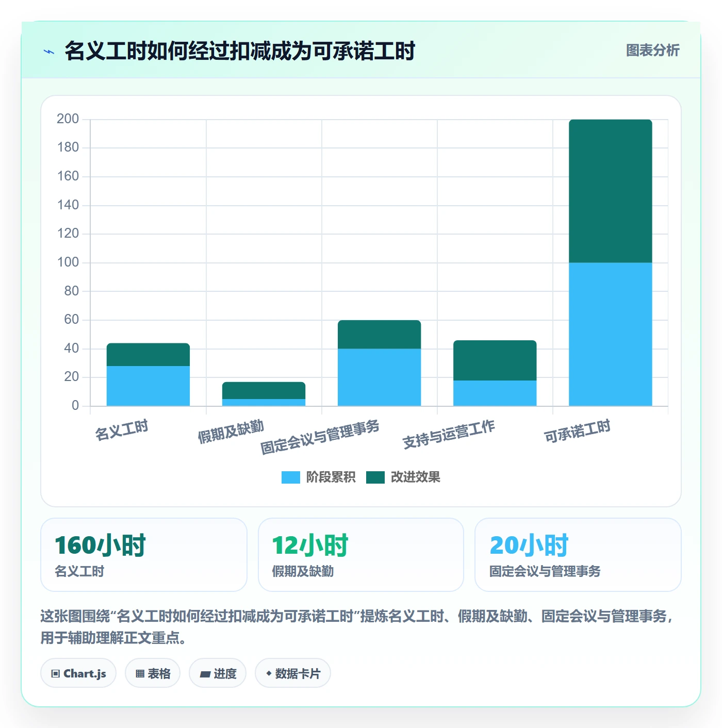Screen dimensions: 722x728
Task: Click the green segment of 支持与运营工作 bar
Action: [495, 360]
